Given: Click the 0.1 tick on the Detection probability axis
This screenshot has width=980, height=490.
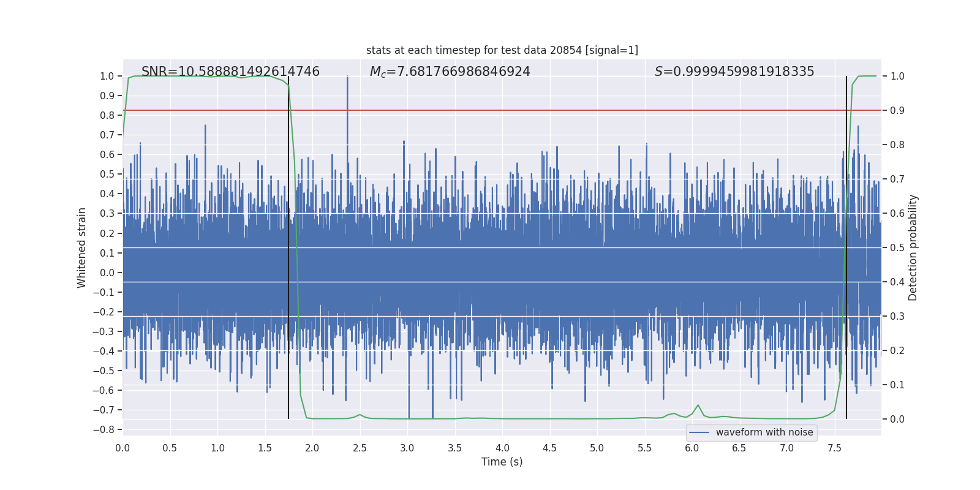Looking at the screenshot, I should coord(897,385).
